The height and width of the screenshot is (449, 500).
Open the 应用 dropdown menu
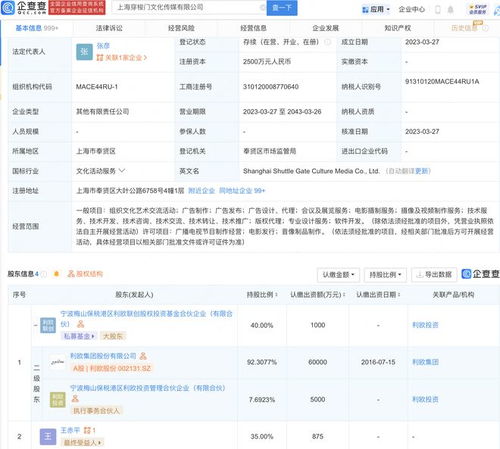376,9
